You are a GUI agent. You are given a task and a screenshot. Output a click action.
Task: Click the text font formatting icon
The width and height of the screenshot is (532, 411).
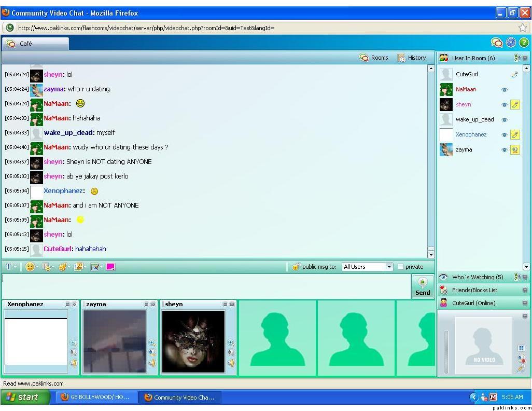tap(9, 267)
